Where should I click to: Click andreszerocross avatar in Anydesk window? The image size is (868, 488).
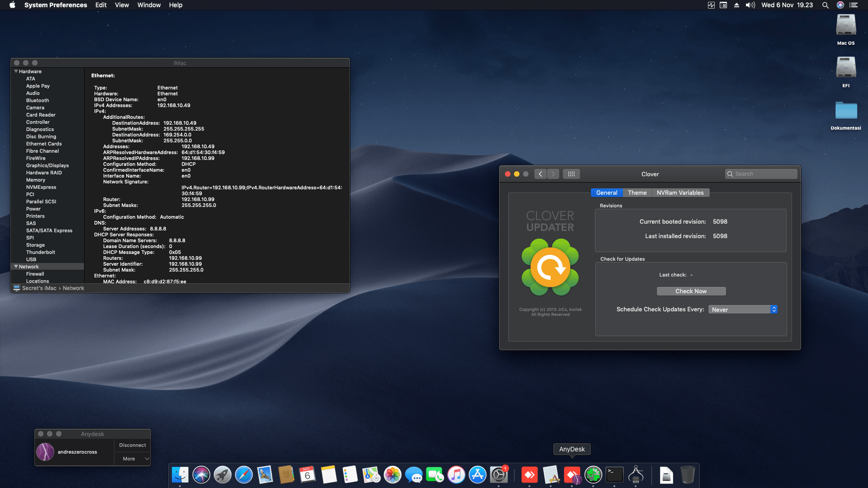[x=45, y=452]
